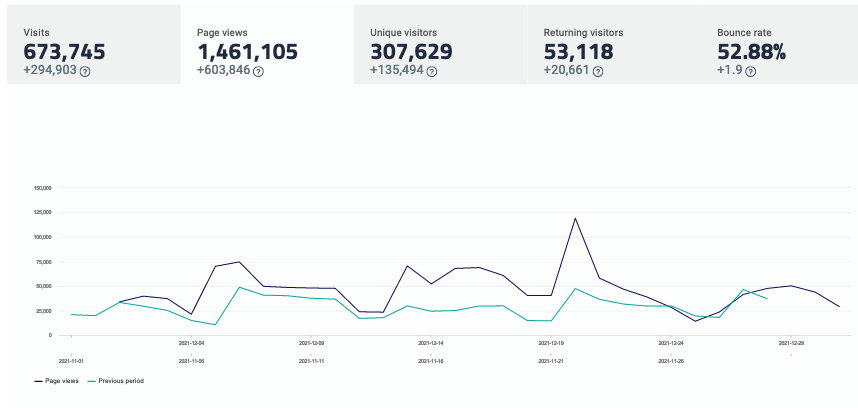This screenshot has width=858, height=408.
Task: Toggle the Previous period legend entry
Action: pyautogui.click(x=115, y=381)
